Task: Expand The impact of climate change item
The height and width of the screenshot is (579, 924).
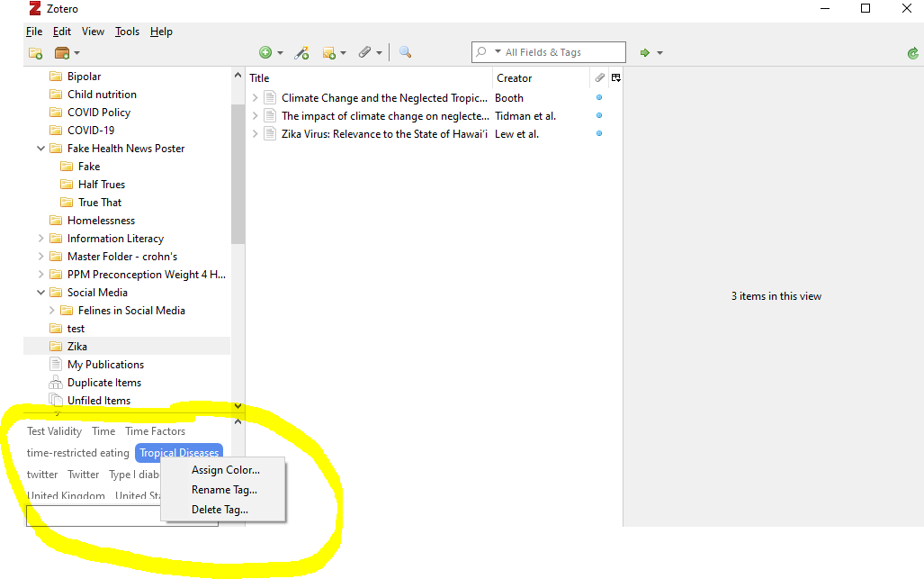Action: [256, 115]
